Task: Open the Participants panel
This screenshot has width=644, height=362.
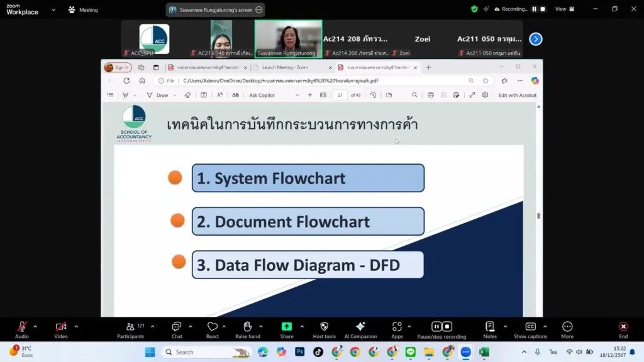Action: tap(131, 330)
